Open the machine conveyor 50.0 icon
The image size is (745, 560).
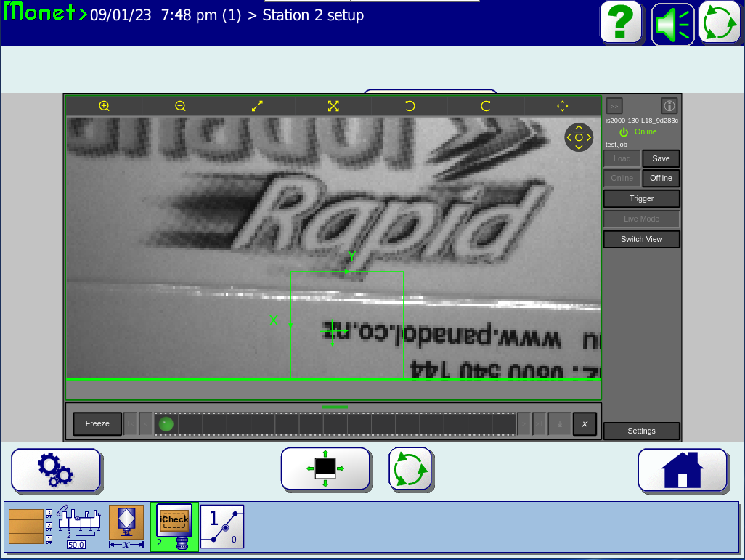point(78,527)
